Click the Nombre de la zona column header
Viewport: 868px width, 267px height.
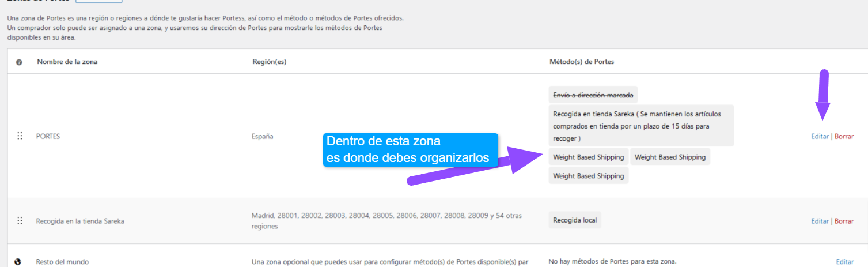coord(67,62)
